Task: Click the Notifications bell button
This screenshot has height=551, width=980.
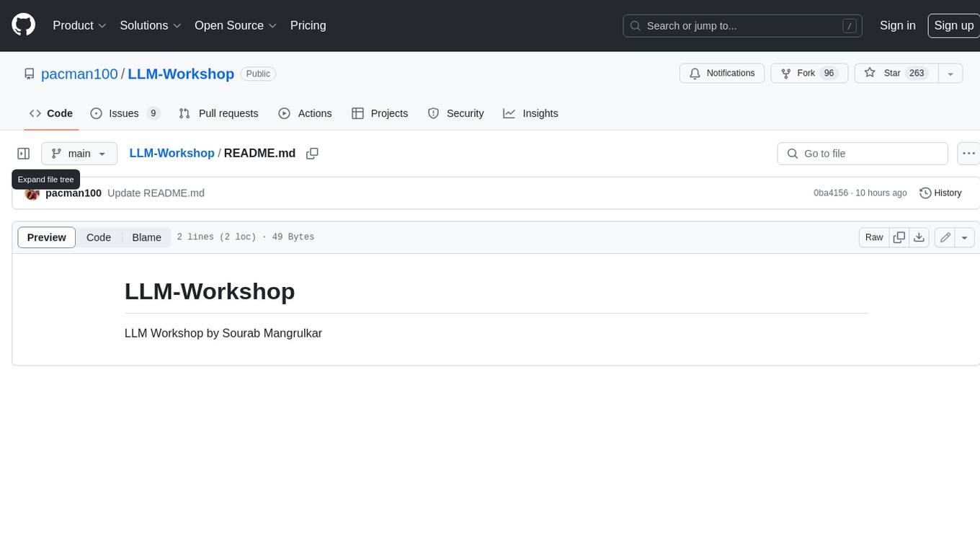Action: pyautogui.click(x=722, y=74)
